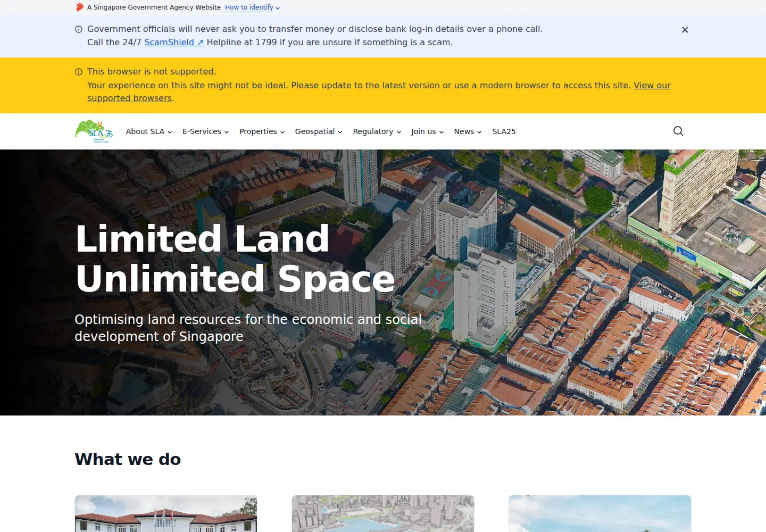The image size is (766, 532).
Task: Open the About SLA menu
Action: pyautogui.click(x=149, y=131)
